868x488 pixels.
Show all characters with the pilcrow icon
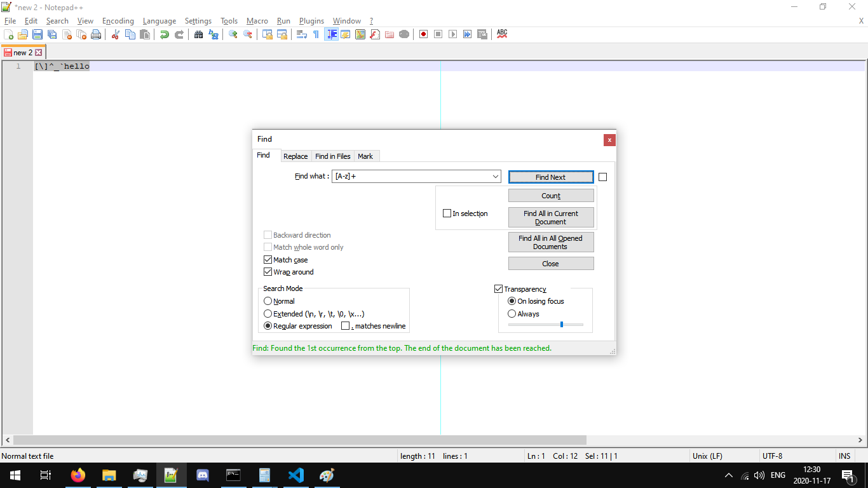[316, 34]
